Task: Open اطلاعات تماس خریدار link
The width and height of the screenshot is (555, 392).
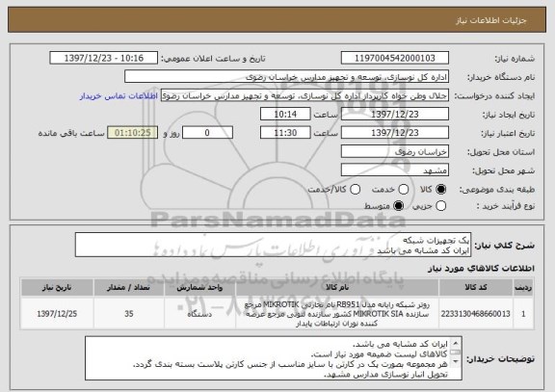Action: tap(119, 96)
